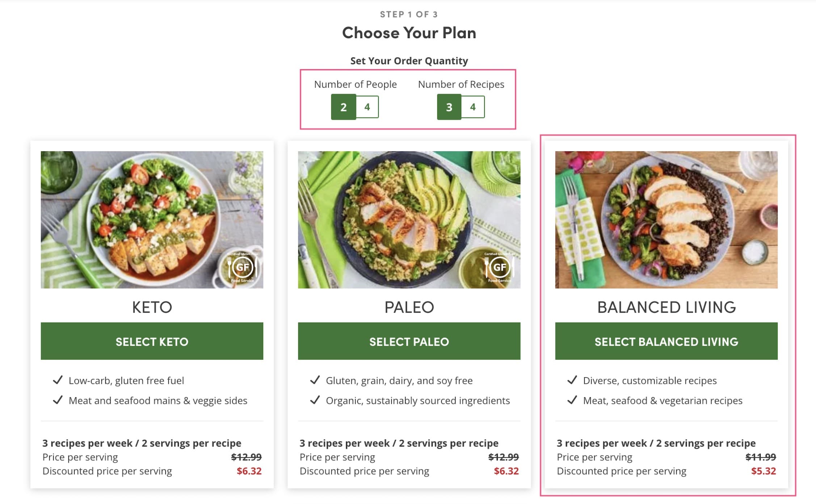Click the GF certified badge on the Keto image
The image size is (816, 504).
click(242, 267)
